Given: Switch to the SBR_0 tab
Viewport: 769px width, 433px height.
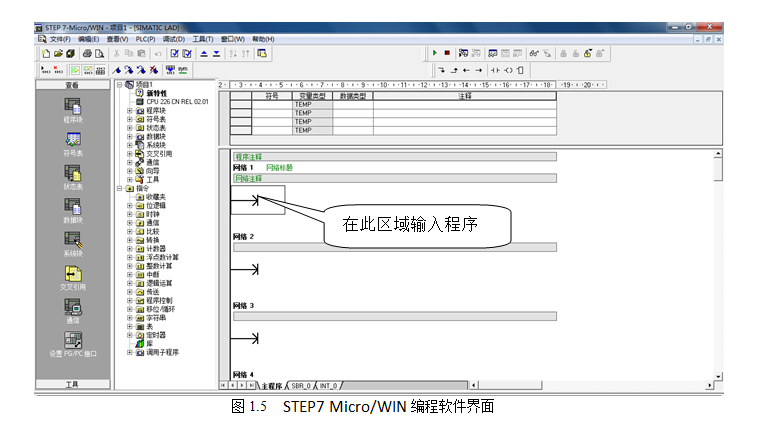Looking at the screenshot, I should click(301, 386).
